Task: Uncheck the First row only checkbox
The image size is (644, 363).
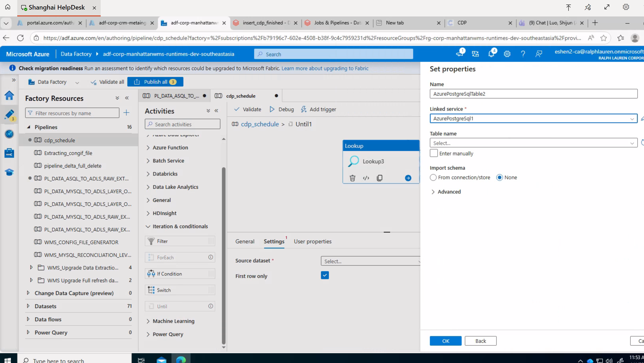Action: (325, 275)
